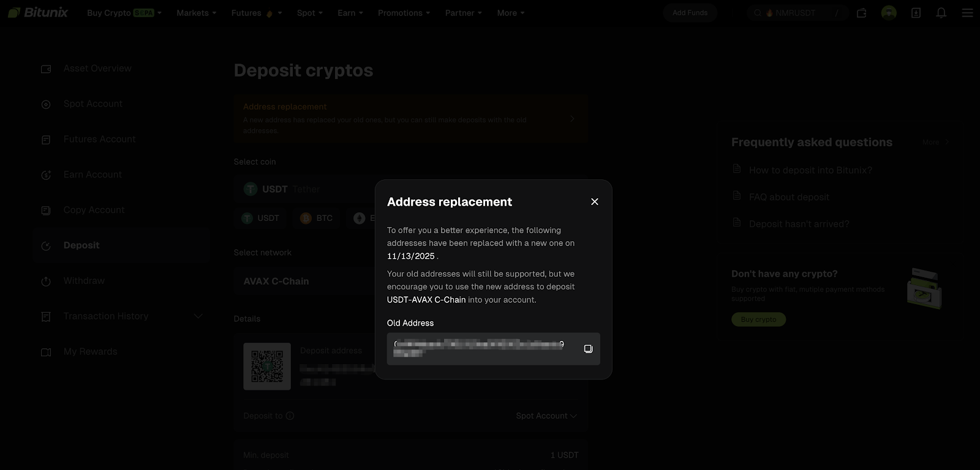This screenshot has height=470, width=980.
Task: Open the USDT Tether coin selector
Action: (411, 189)
